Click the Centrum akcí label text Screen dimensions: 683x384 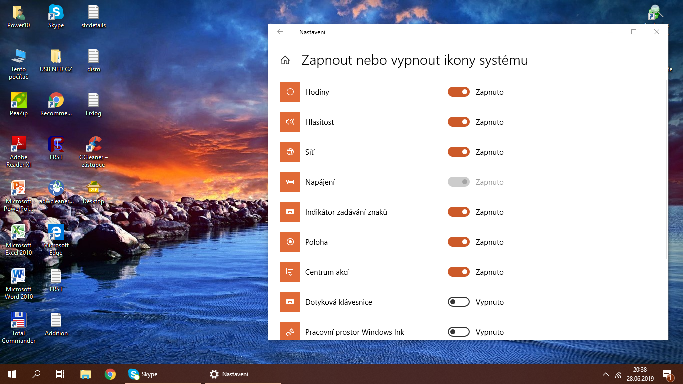(327, 272)
